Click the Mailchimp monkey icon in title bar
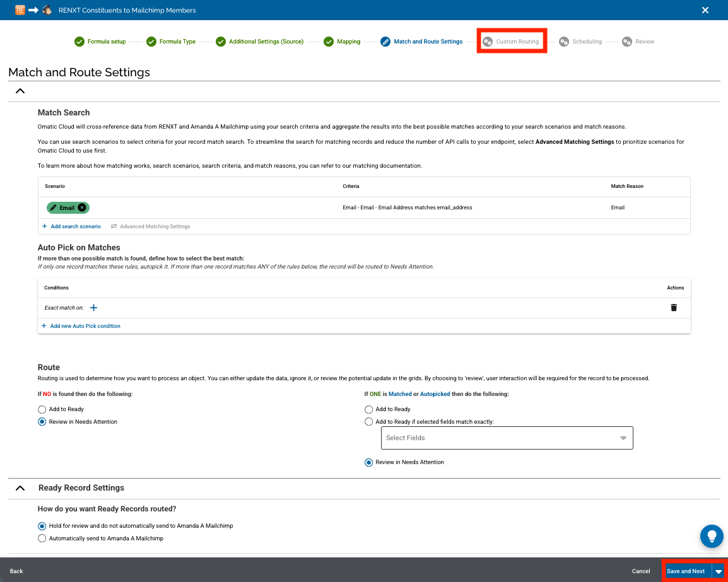The width and height of the screenshot is (728, 582). 47,9
